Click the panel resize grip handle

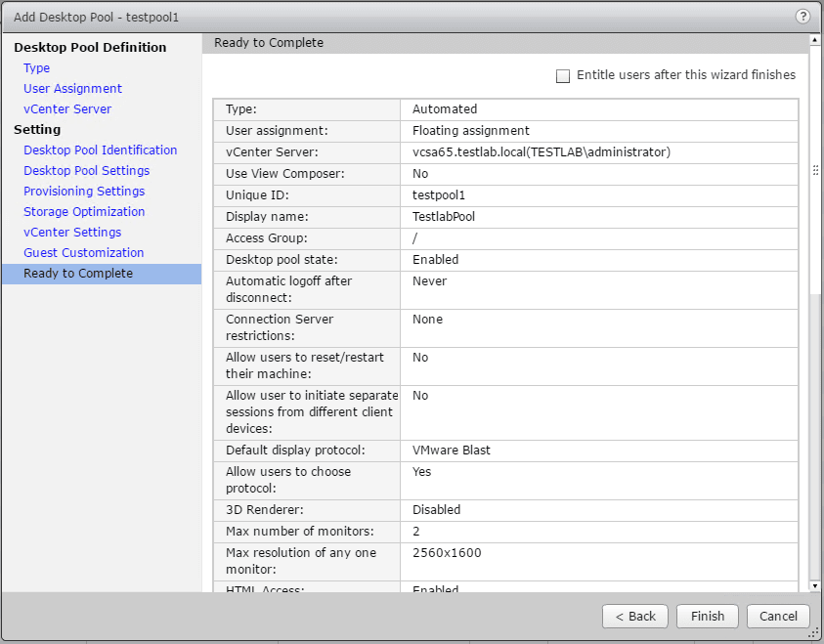[x=815, y=170]
